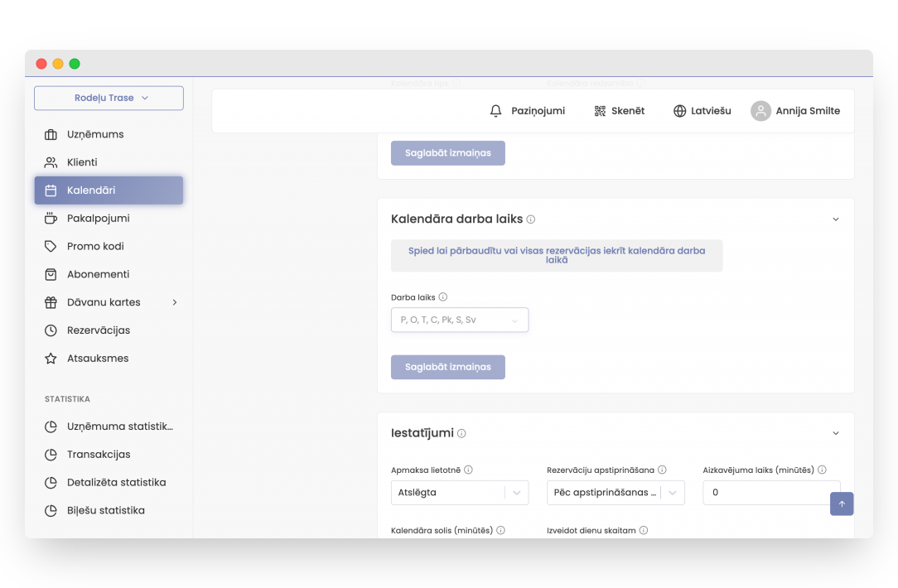The image size is (898, 588).
Task: Open the Apmaksa lietotnē dropdown
Action: [459, 493]
